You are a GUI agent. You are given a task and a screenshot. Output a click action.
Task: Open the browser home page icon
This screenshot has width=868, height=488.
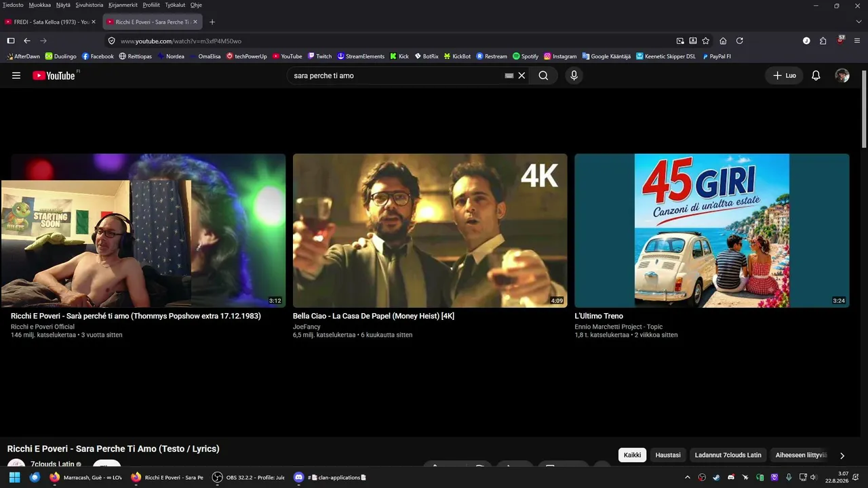click(x=723, y=41)
